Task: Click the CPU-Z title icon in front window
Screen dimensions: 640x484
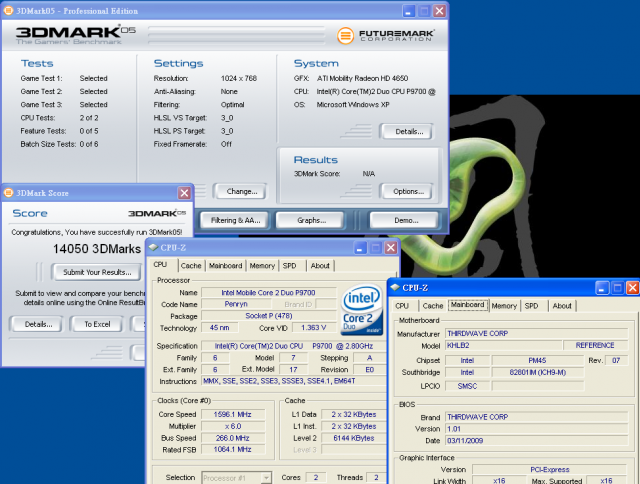Action: 153,247
